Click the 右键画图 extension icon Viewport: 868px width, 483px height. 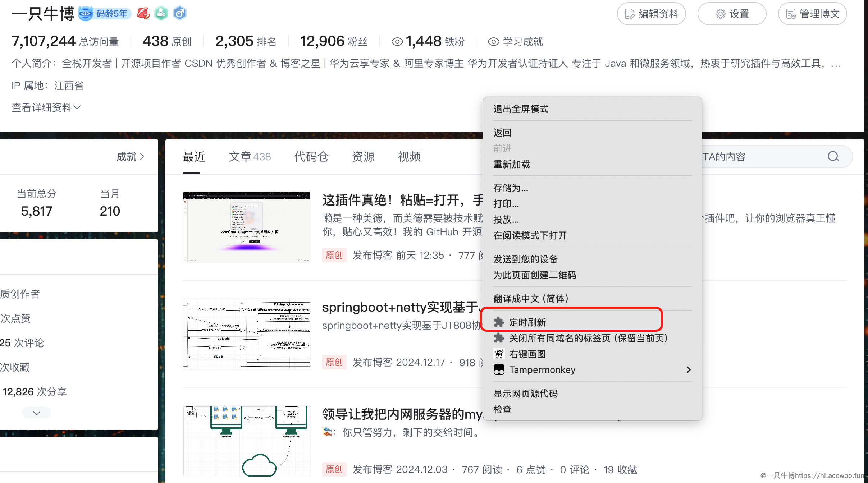click(499, 354)
